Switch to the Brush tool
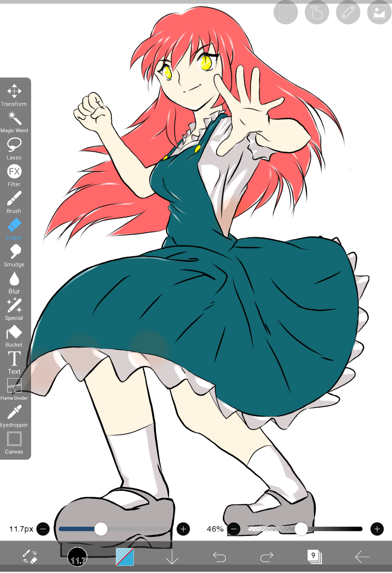The width and height of the screenshot is (392, 573). pyautogui.click(x=14, y=202)
